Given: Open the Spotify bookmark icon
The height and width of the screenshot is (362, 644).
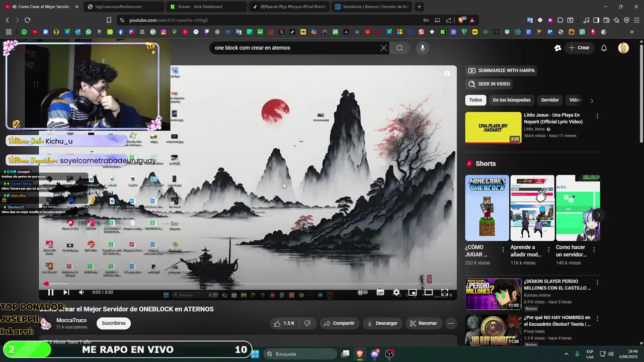Looking at the screenshot, I should point(24,32).
